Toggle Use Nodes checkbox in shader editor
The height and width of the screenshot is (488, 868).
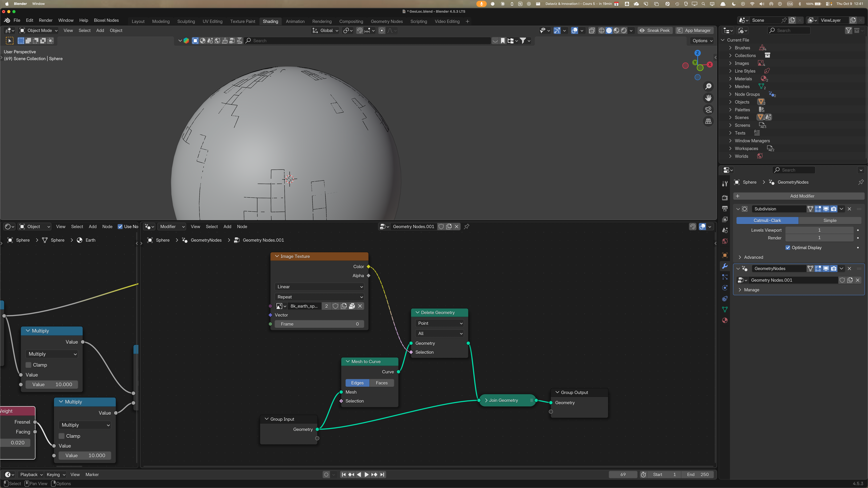[120, 227]
